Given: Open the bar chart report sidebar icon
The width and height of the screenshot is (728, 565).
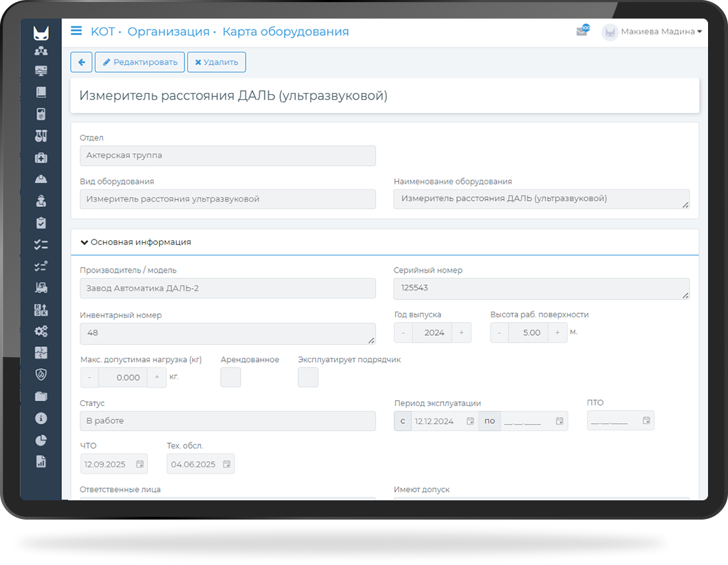Looking at the screenshot, I should (x=41, y=462).
